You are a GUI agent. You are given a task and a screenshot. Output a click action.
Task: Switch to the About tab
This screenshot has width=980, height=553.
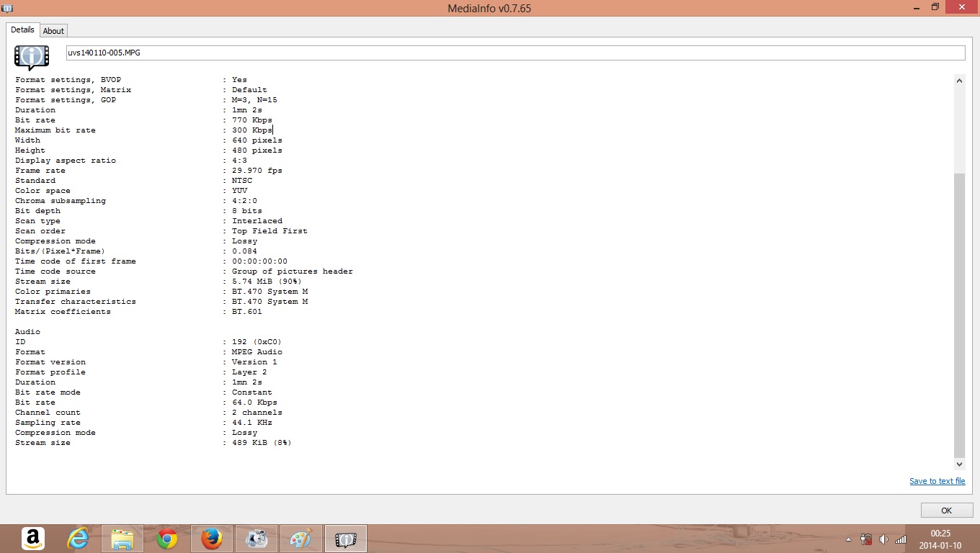point(53,31)
